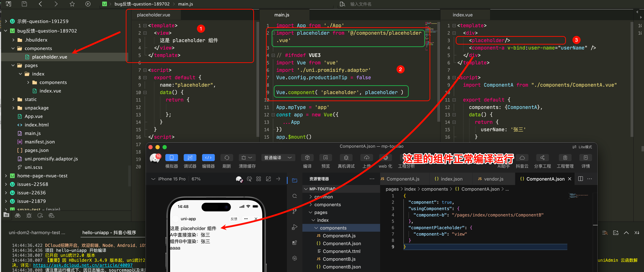
Task: Toggle Lite模式 switch
Action: point(582,147)
